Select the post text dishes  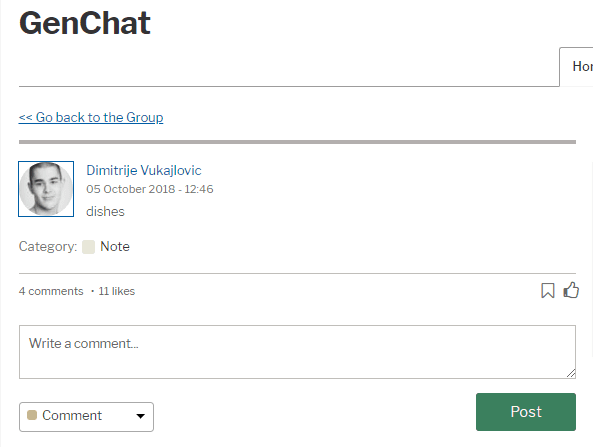click(x=105, y=211)
